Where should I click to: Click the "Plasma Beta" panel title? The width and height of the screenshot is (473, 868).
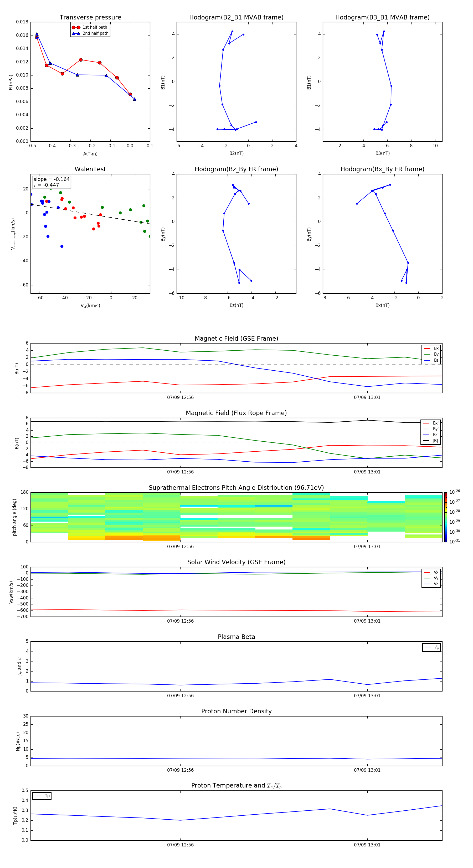236,637
